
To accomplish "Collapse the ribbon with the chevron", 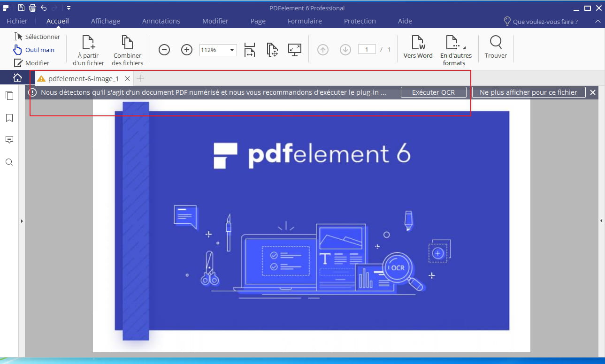I will pos(597,22).
